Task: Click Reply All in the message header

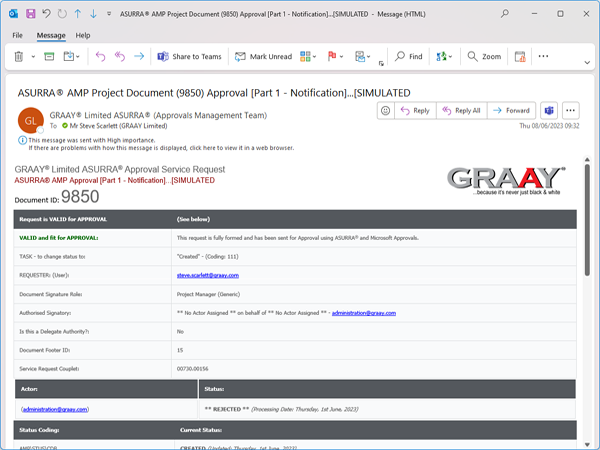Action: click(x=461, y=111)
